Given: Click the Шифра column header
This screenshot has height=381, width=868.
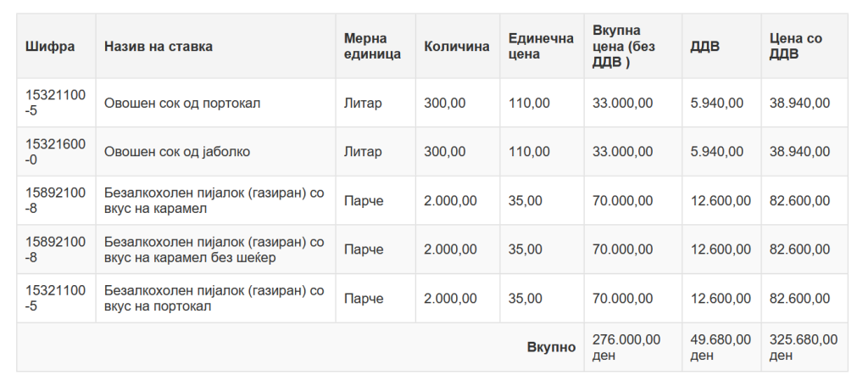Looking at the screenshot, I should 50,46.
